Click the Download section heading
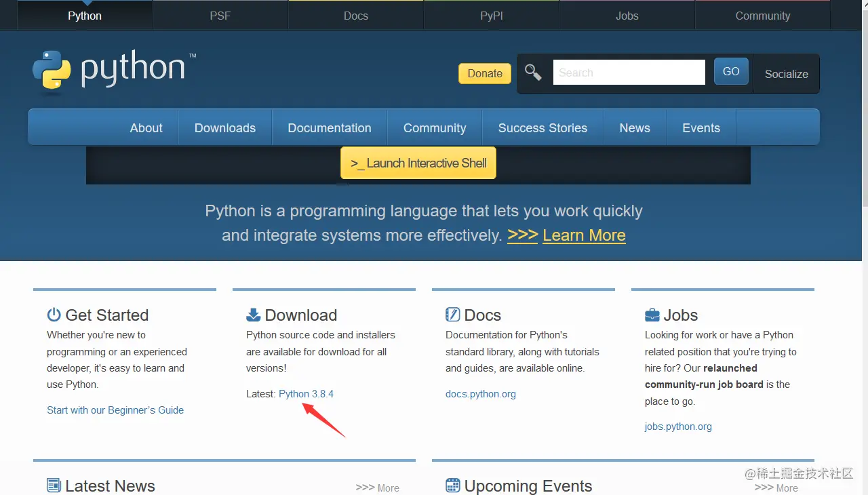The width and height of the screenshot is (868, 495). point(301,315)
